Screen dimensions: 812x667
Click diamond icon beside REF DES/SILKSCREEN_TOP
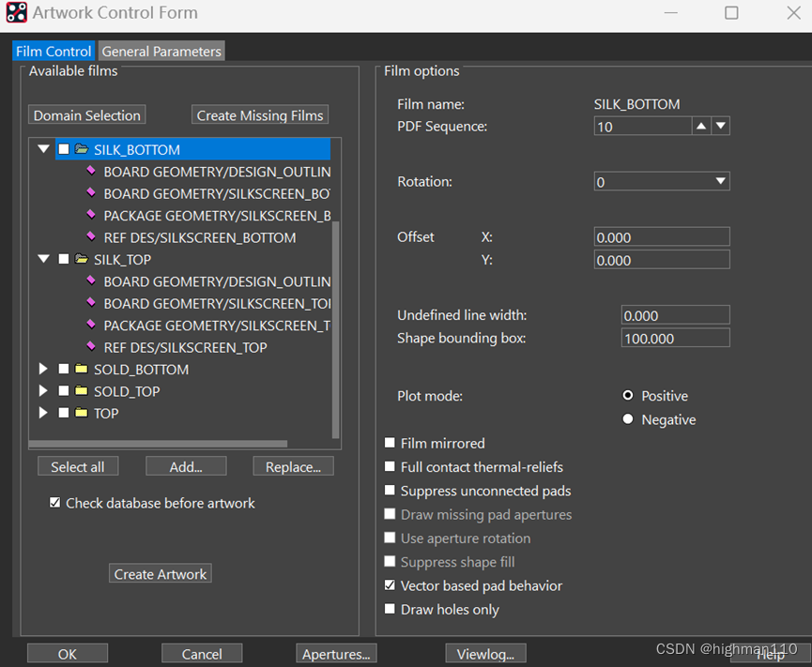point(91,347)
